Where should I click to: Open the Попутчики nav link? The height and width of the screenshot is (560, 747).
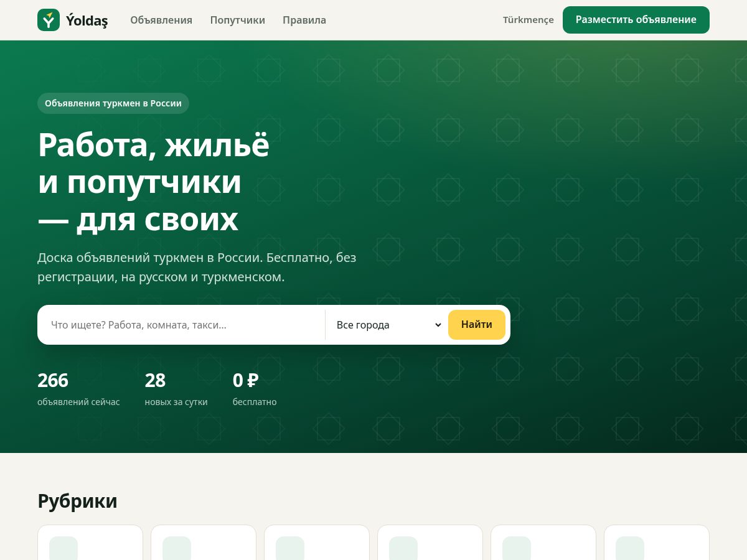click(x=238, y=20)
